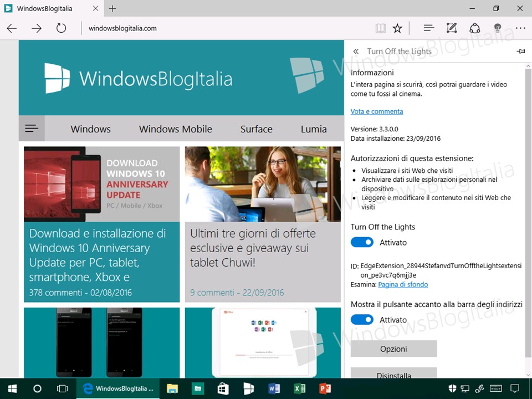The image size is (532, 399).
Task: Open the green storefront app on the taskbar
Action: [197, 388]
